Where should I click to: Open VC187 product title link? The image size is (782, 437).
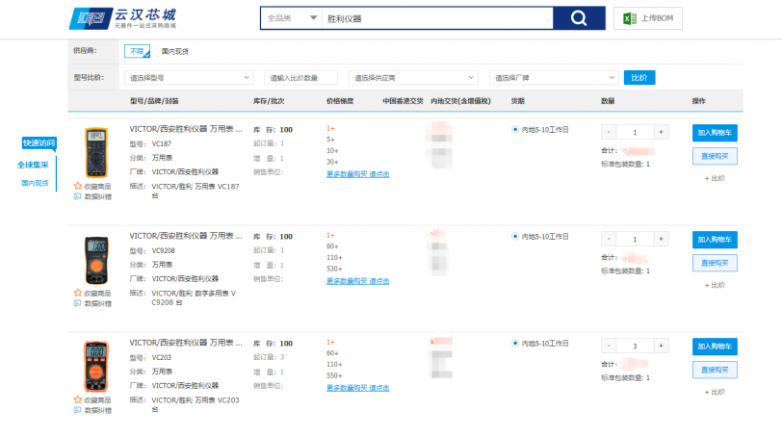click(x=186, y=129)
